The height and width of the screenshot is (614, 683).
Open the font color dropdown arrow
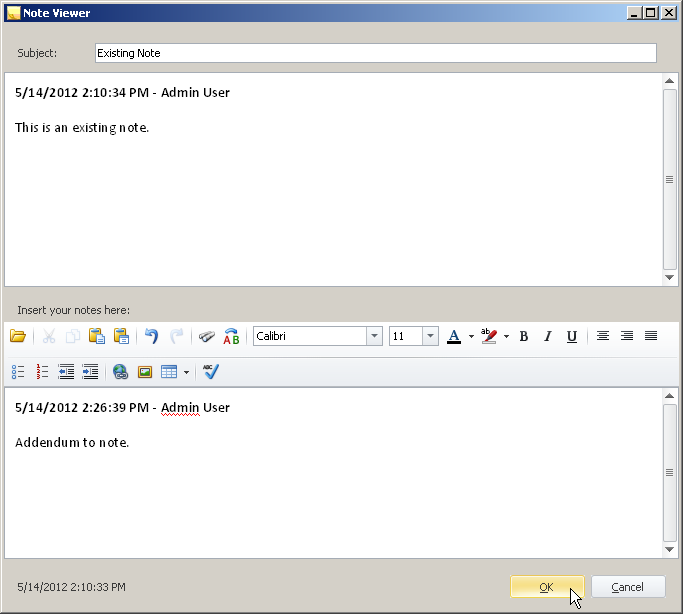(x=471, y=337)
